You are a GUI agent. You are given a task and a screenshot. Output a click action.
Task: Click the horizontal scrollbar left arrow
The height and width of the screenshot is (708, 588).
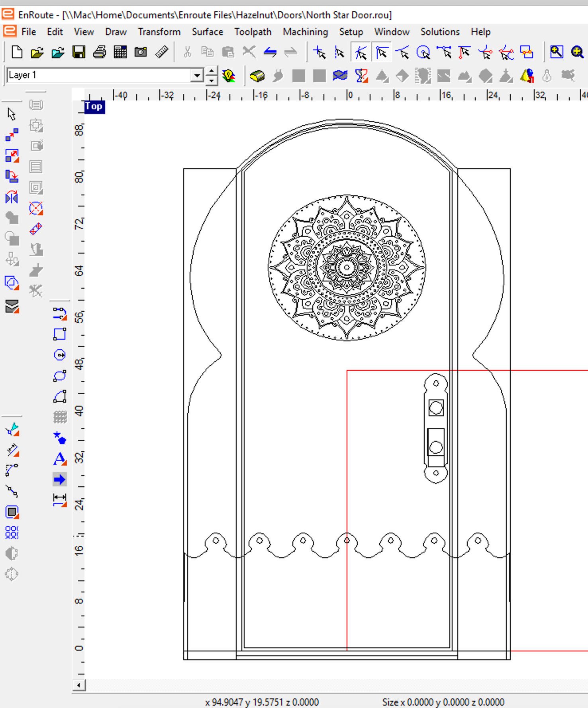(79, 685)
